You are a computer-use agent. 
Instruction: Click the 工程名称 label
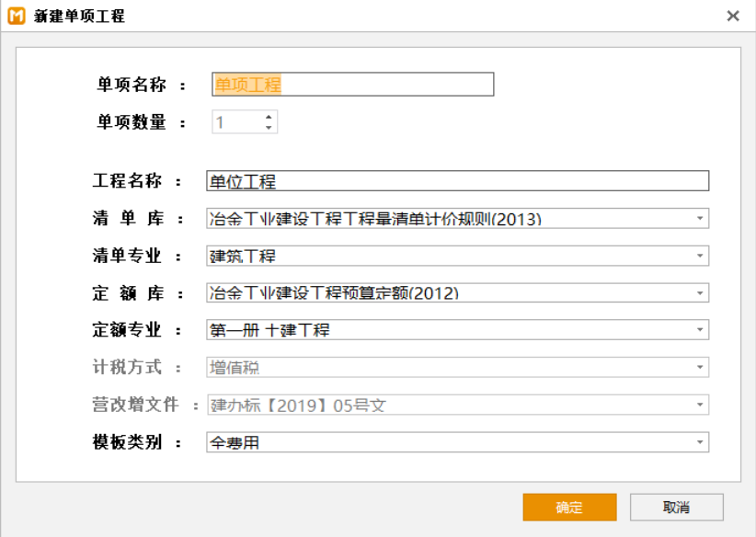click(x=127, y=181)
